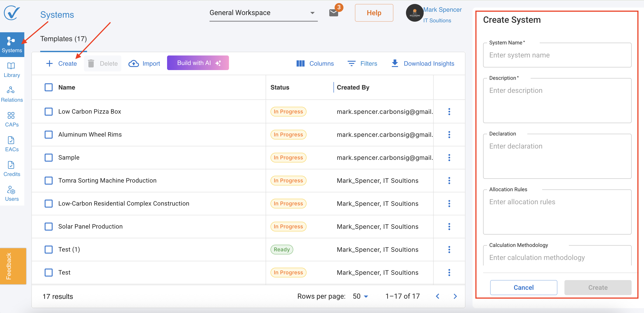Click the Import cloud upload button
This screenshot has height=313, width=644.
[x=144, y=63]
